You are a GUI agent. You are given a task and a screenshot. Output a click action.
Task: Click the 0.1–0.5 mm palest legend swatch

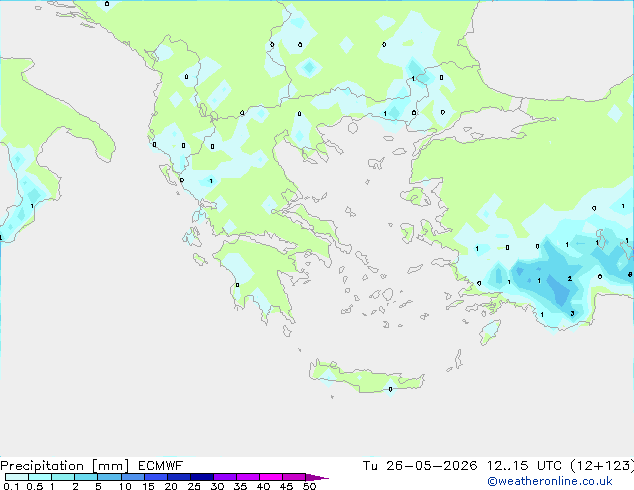tap(17, 477)
